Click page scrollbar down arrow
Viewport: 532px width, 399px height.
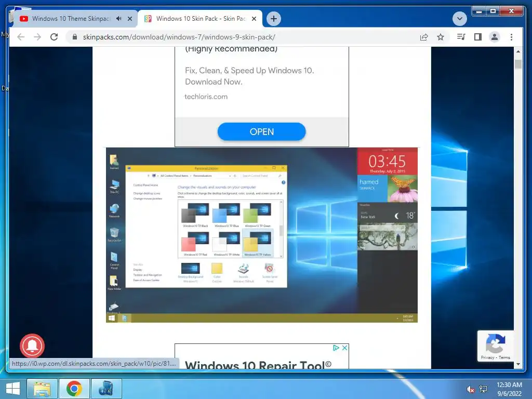(518, 364)
